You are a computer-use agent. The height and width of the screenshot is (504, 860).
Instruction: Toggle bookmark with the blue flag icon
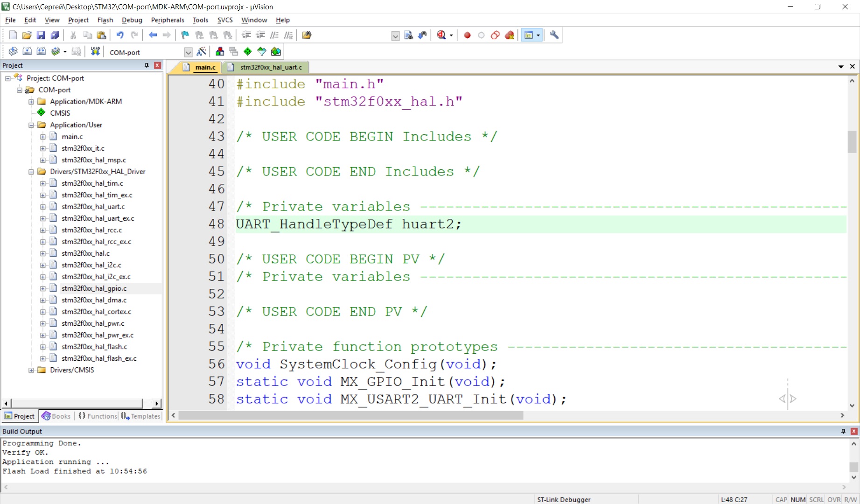pyautogui.click(x=185, y=35)
